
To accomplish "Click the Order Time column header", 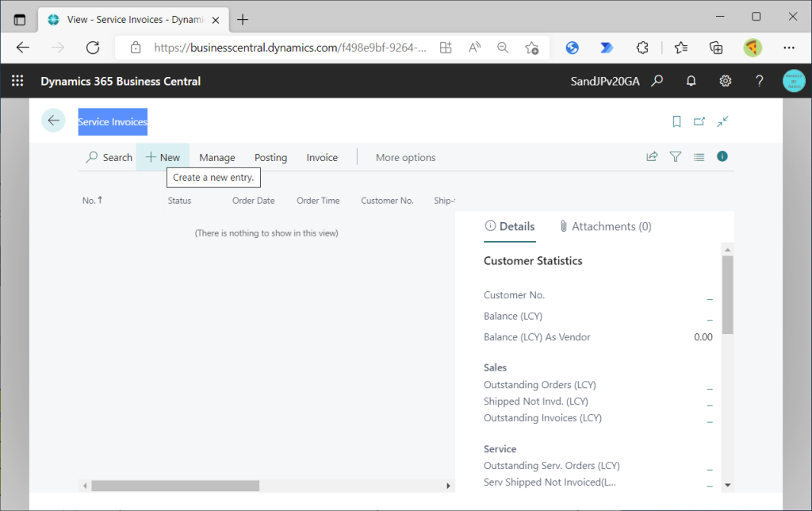I will tap(318, 201).
